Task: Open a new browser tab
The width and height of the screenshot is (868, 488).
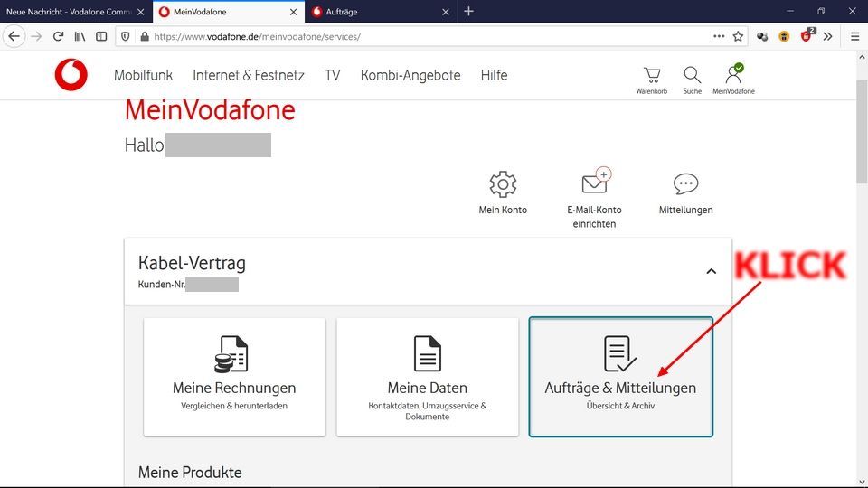Action: click(469, 11)
